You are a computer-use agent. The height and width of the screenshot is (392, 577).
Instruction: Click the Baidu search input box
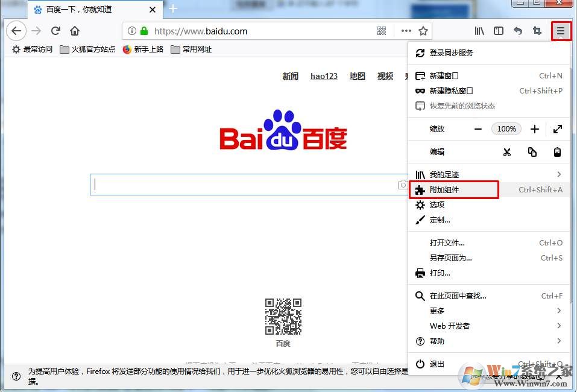tap(241, 185)
